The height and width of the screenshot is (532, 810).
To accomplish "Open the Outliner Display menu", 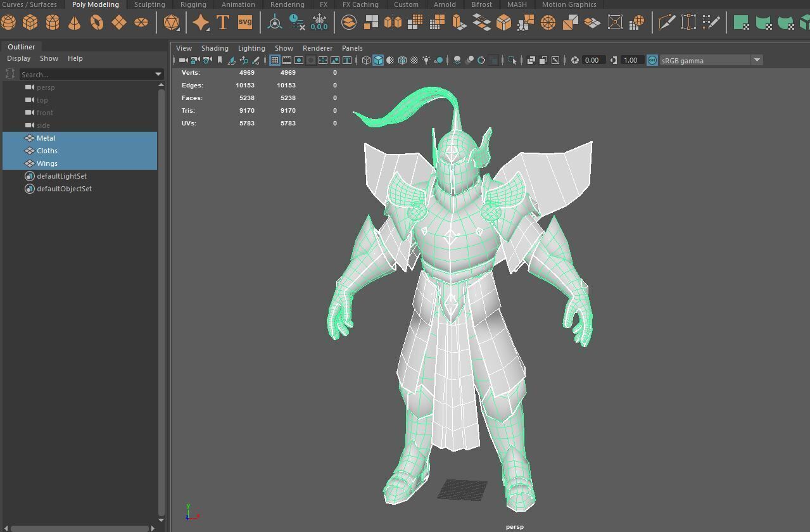I will click(x=19, y=58).
